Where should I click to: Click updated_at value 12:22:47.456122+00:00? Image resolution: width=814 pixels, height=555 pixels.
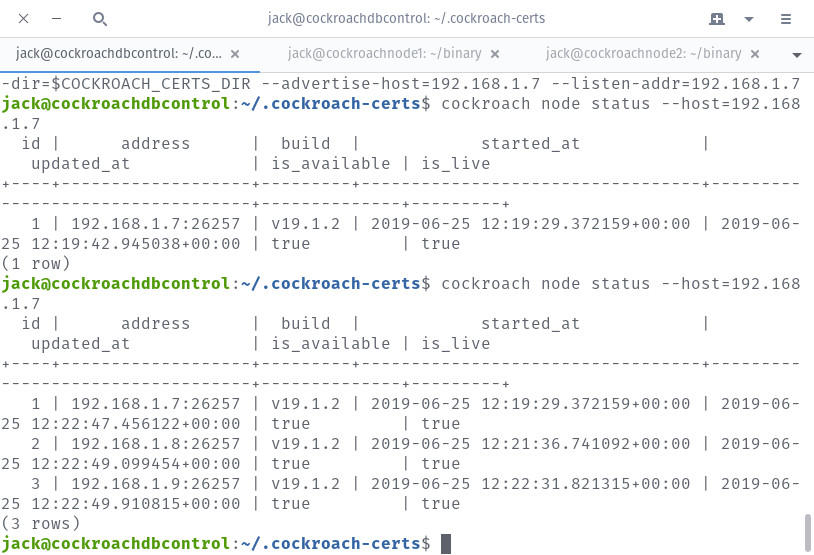135,424
